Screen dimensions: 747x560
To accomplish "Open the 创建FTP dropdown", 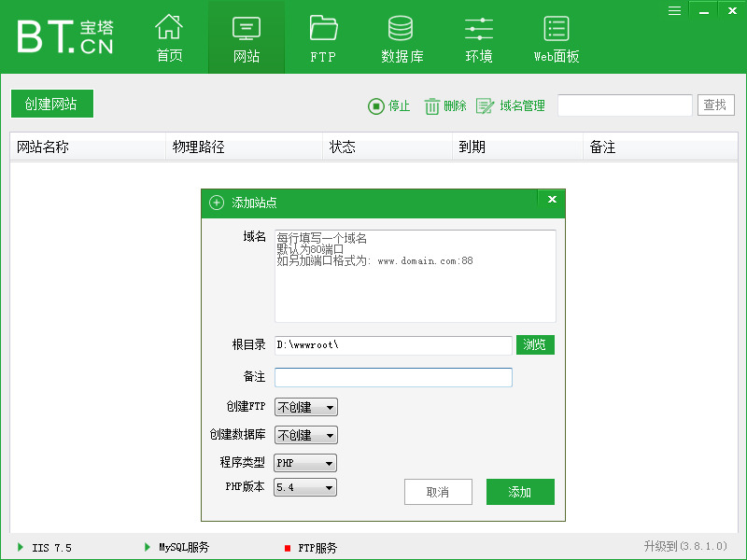I will tap(305, 407).
